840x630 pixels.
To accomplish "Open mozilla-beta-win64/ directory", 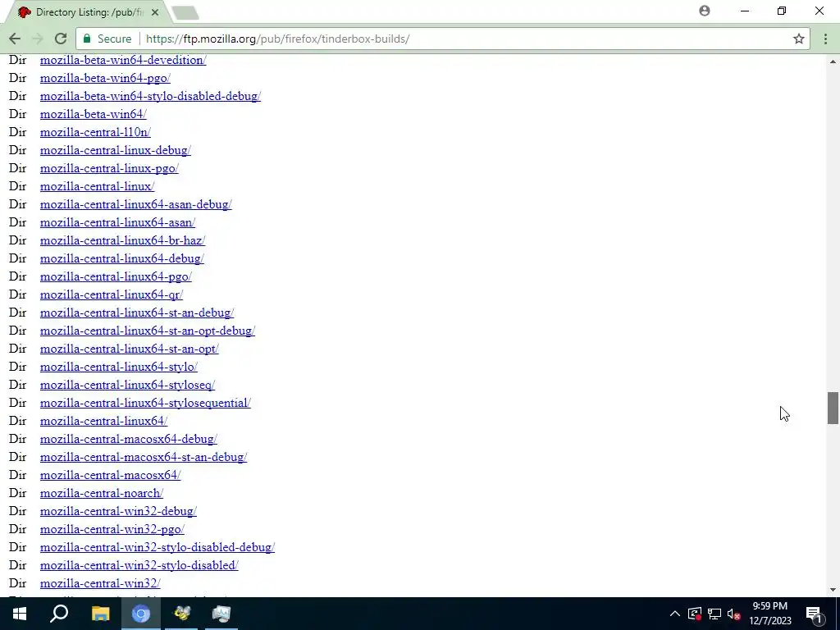I will pos(94,114).
